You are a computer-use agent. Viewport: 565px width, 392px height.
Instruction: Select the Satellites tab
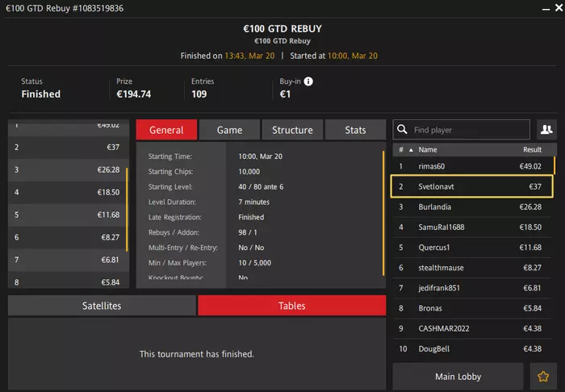click(102, 306)
